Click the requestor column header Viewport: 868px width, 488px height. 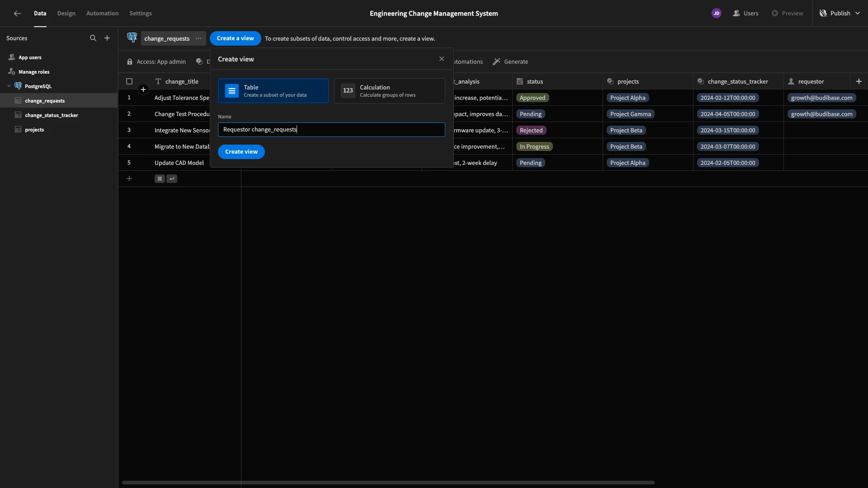click(x=816, y=82)
